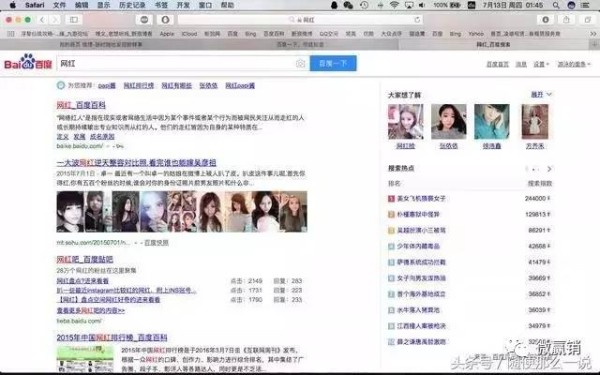Viewport: 600px width, 375px height.
Task: Switch to the 网红_百度搜索 tab
Action: click(493, 44)
